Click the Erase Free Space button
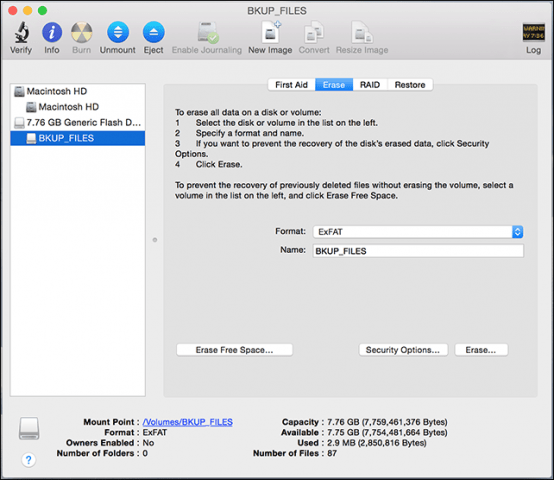 pos(235,350)
